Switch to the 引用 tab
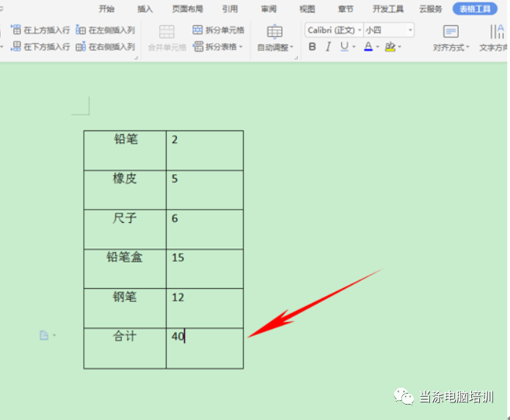 coord(230,9)
